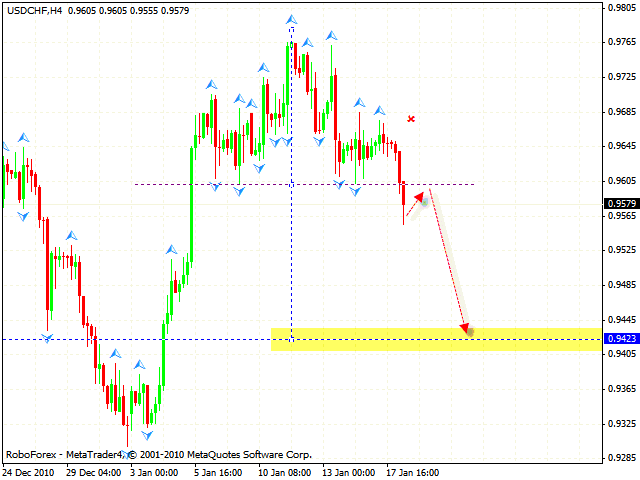Viewport: 640px width, 480px height.
Task: Click the 0.9645 price axis label
Action: [622, 146]
